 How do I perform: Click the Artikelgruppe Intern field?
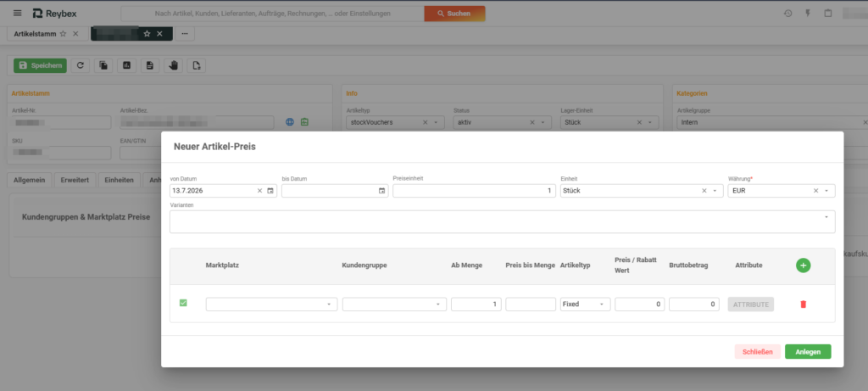point(772,122)
